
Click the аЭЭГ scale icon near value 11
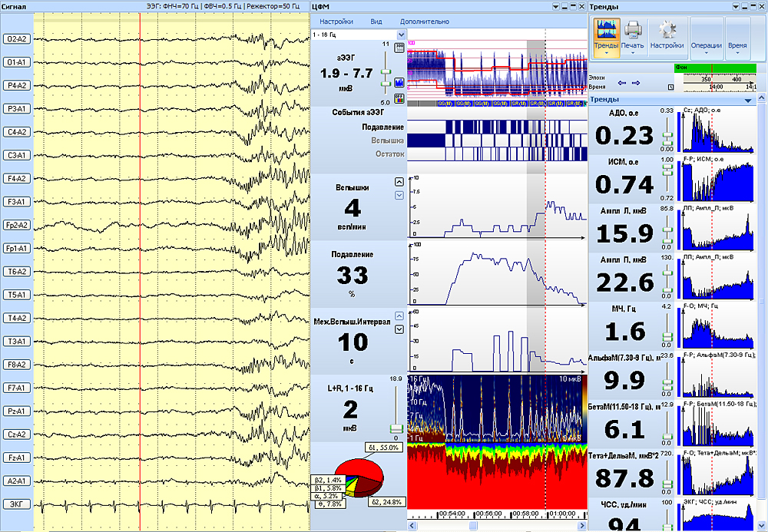click(x=399, y=48)
